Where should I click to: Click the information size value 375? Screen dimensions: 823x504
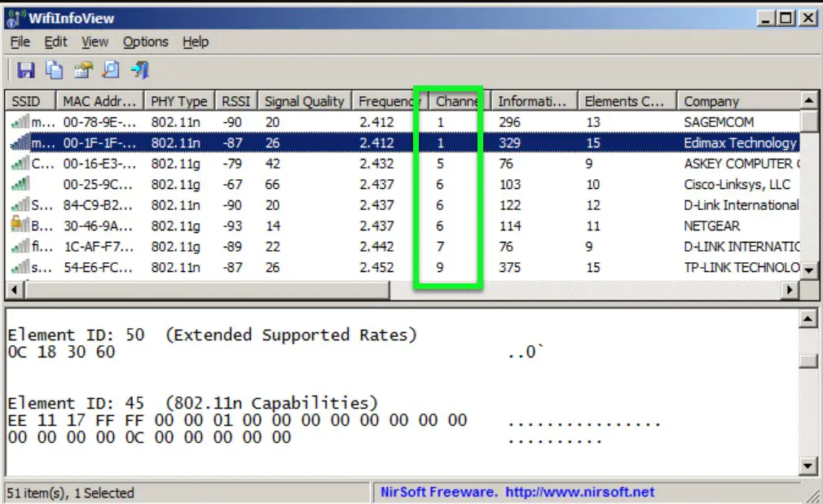(x=509, y=268)
